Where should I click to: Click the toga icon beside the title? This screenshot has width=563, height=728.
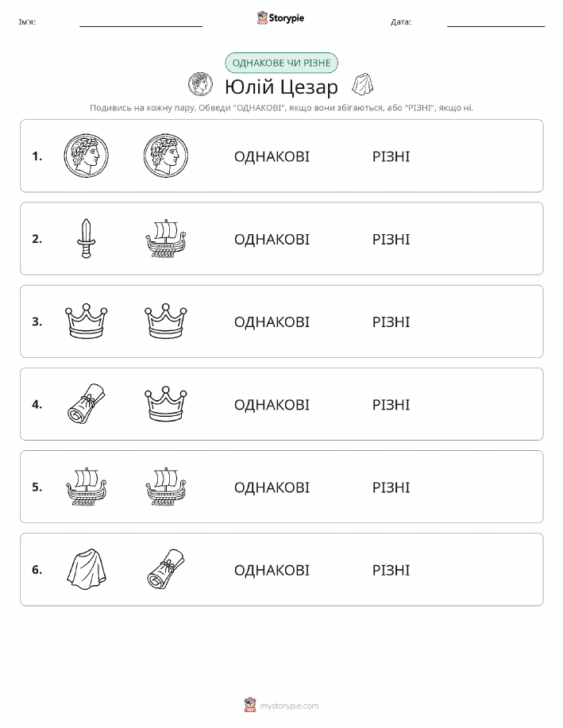(x=363, y=84)
